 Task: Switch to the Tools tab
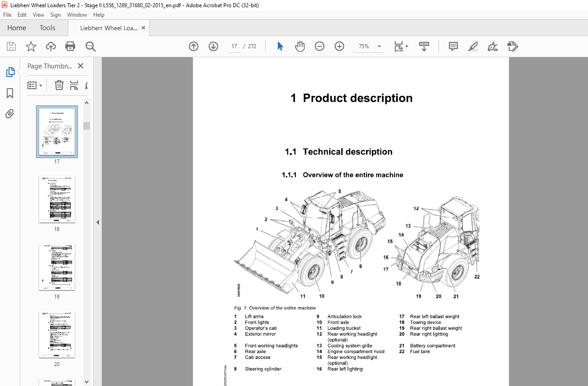[x=47, y=28]
